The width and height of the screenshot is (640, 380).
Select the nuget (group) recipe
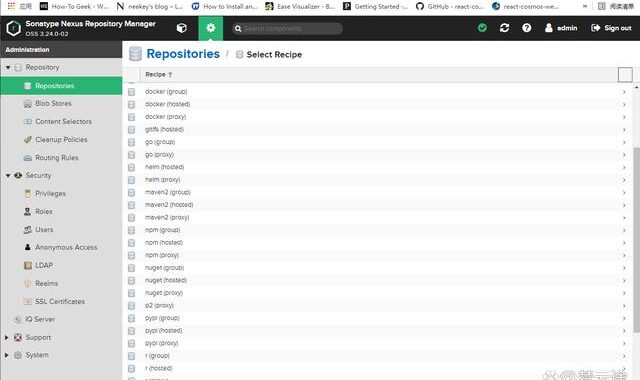[x=378, y=268]
